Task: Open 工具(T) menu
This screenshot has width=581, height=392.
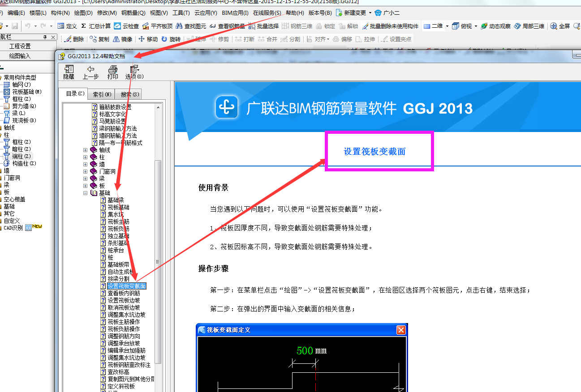Action: tap(181, 13)
